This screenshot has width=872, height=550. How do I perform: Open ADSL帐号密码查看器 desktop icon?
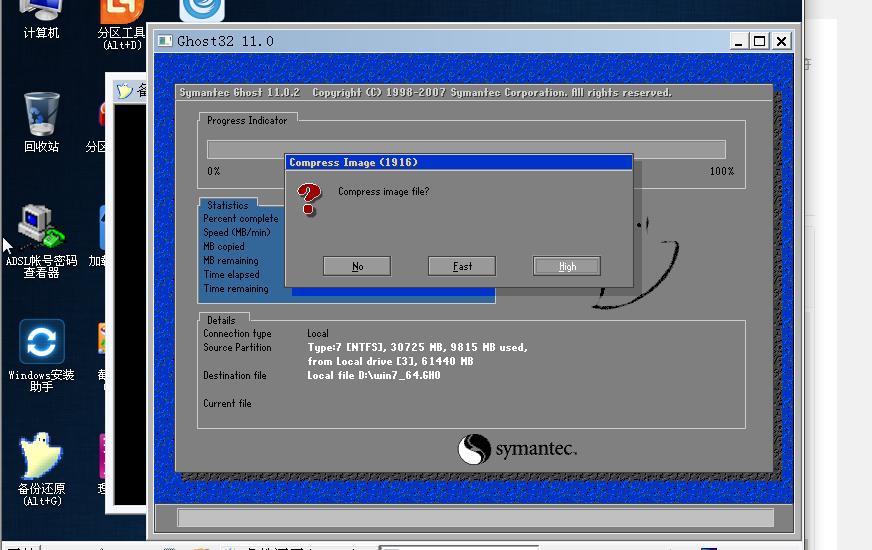tap(41, 241)
